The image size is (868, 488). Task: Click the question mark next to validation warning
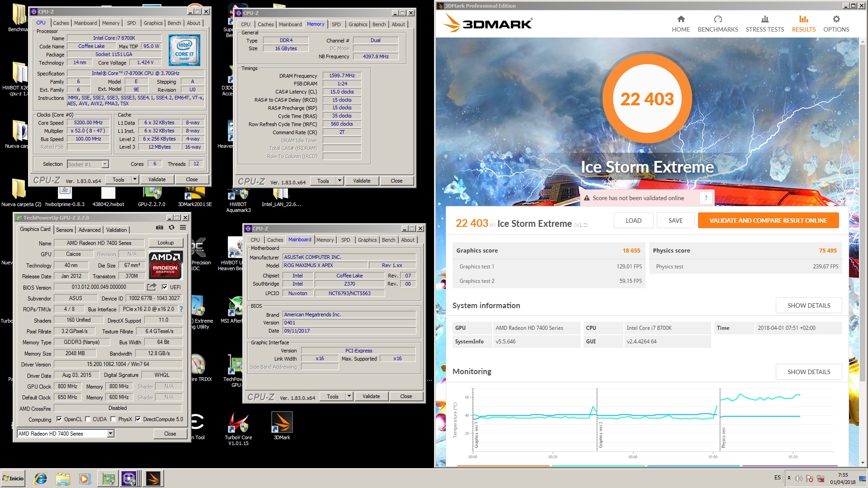click(706, 198)
